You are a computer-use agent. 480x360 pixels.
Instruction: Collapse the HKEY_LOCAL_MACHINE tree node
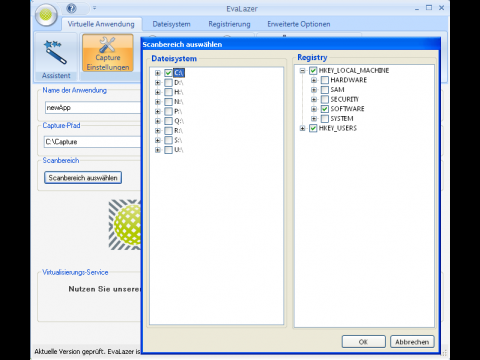click(302, 71)
